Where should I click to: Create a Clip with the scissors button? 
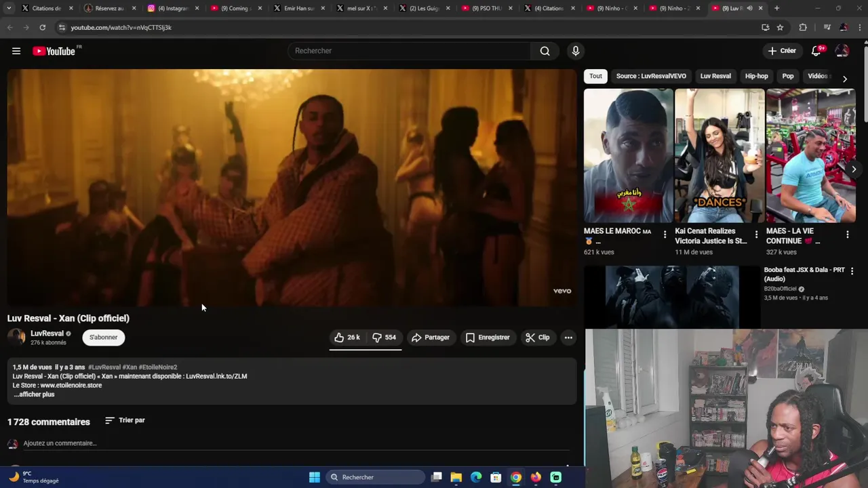(x=537, y=337)
